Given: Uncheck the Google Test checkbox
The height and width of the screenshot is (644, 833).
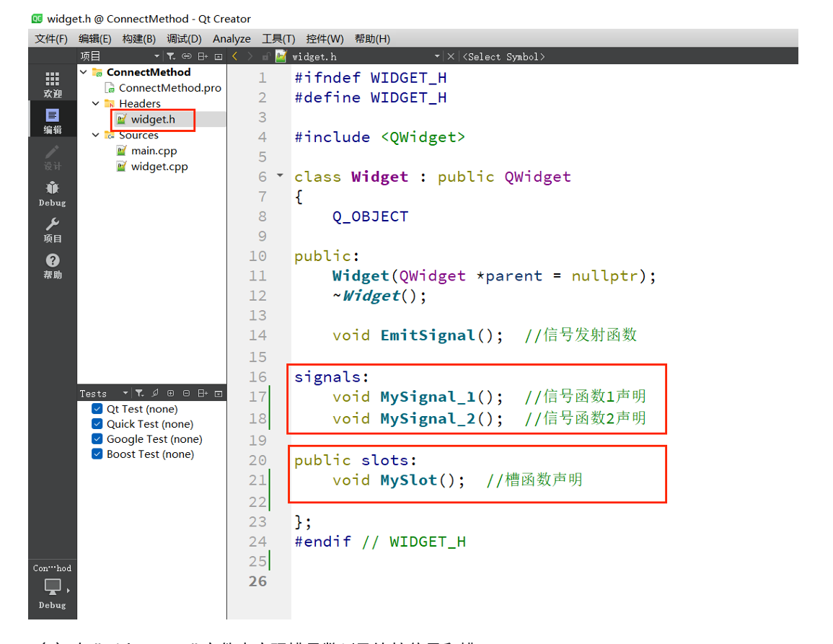Looking at the screenshot, I should point(97,439).
